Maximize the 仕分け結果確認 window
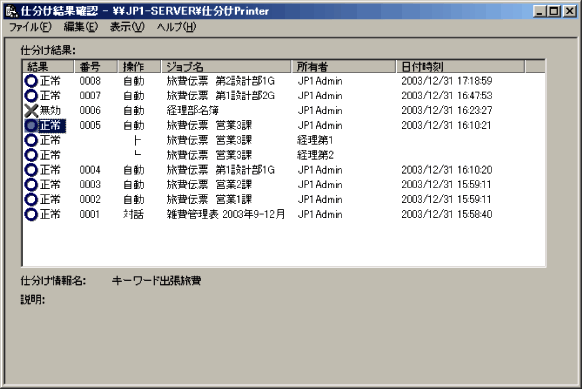Screen dimensions: 582x389 [554, 11]
